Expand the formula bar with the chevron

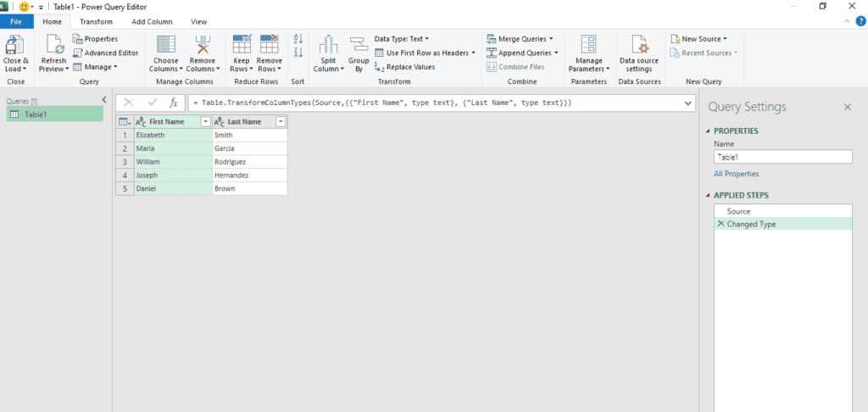[x=687, y=103]
